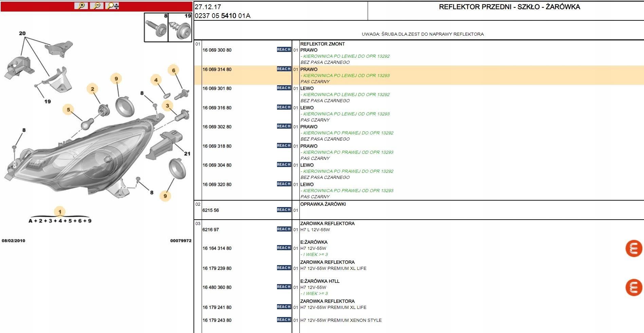The width and height of the screenshot is (644, 333).
Task: Click the REACH badge for 16 069 314 80
Action: pos(283,69)
